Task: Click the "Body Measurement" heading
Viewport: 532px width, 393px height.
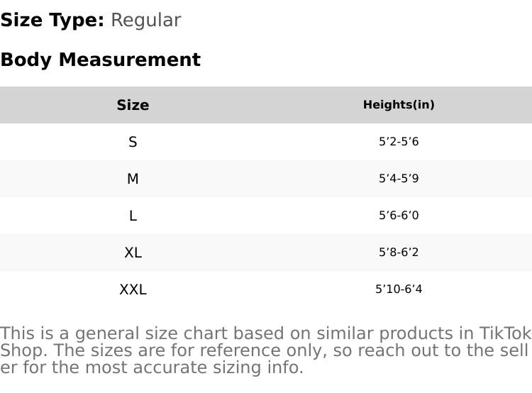Action: [x=100, y=60]
